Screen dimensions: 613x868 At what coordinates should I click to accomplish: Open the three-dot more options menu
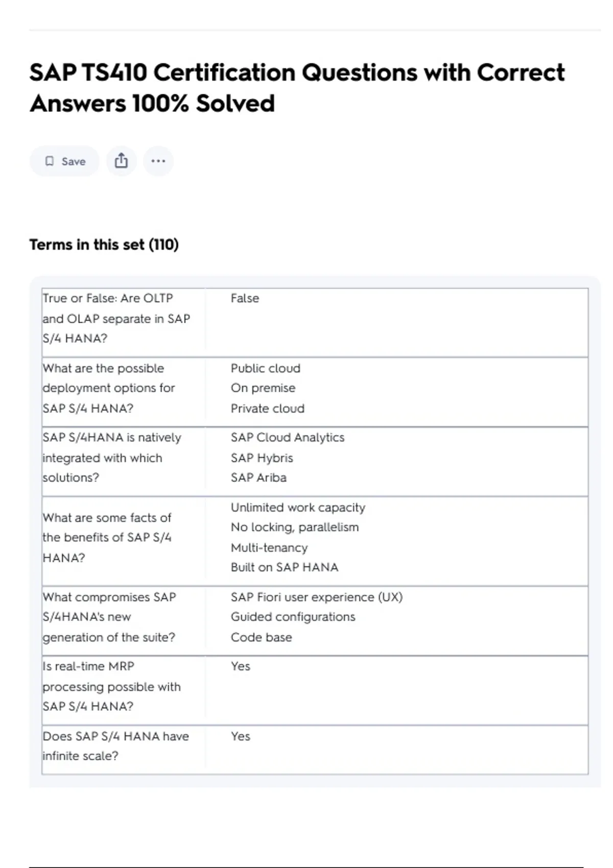coord(158,161)
